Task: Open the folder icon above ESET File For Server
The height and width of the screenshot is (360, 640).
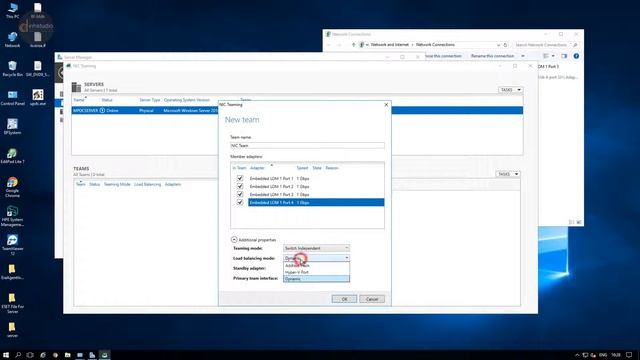Action: click(12, 272)
